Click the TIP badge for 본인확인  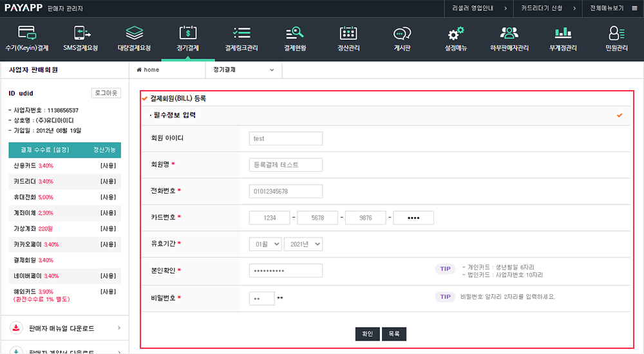click(445, 269)
